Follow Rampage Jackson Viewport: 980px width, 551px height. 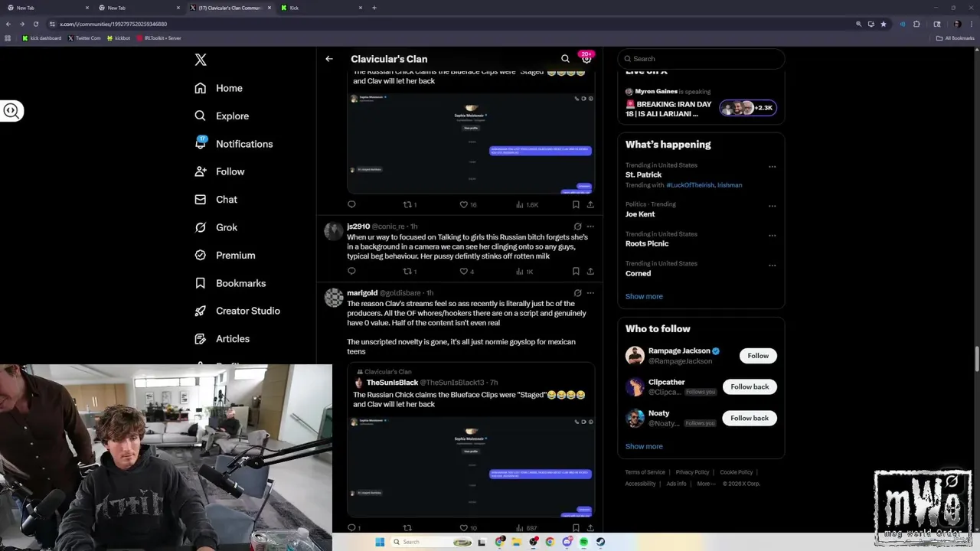(758, 355)
